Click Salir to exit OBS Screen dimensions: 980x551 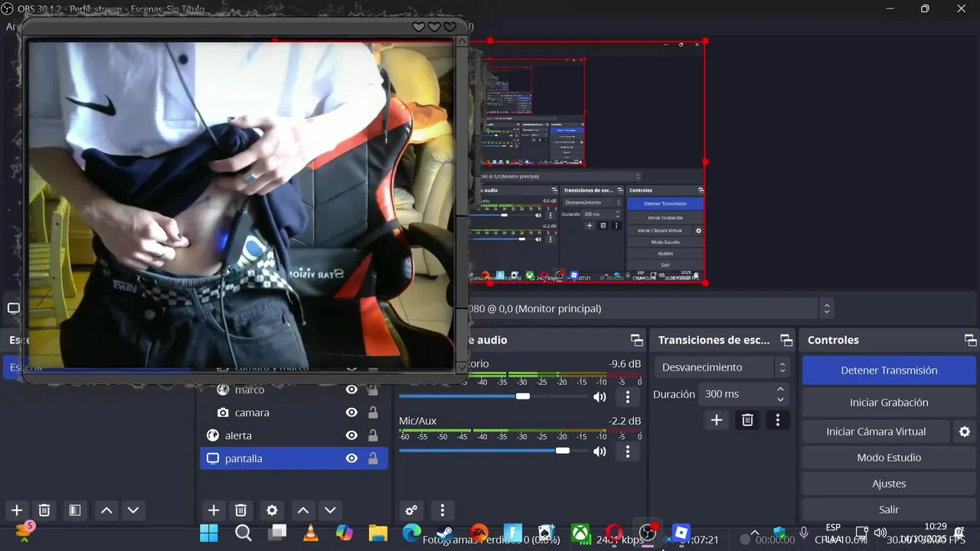889,510
